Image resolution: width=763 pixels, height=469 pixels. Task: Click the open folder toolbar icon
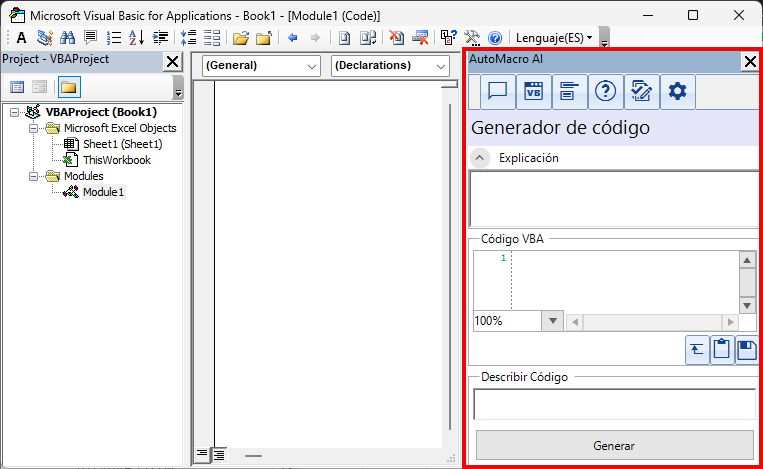(x=241, y=37)
